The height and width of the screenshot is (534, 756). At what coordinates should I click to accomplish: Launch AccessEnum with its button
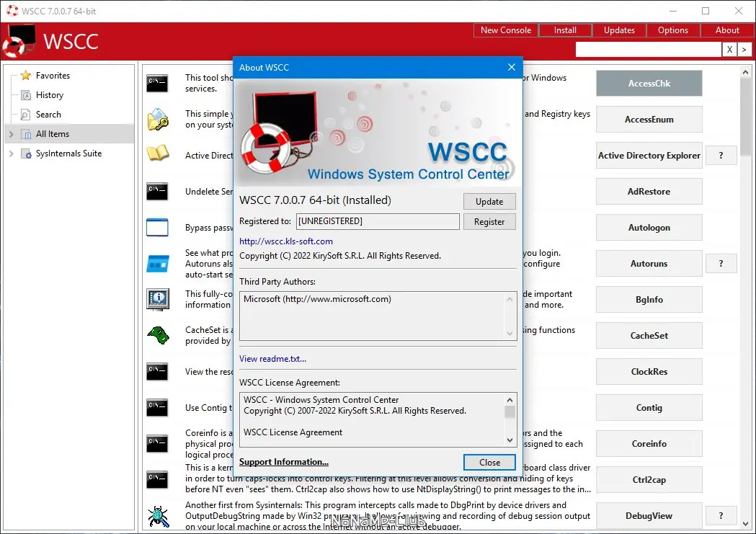click(649, 120)
